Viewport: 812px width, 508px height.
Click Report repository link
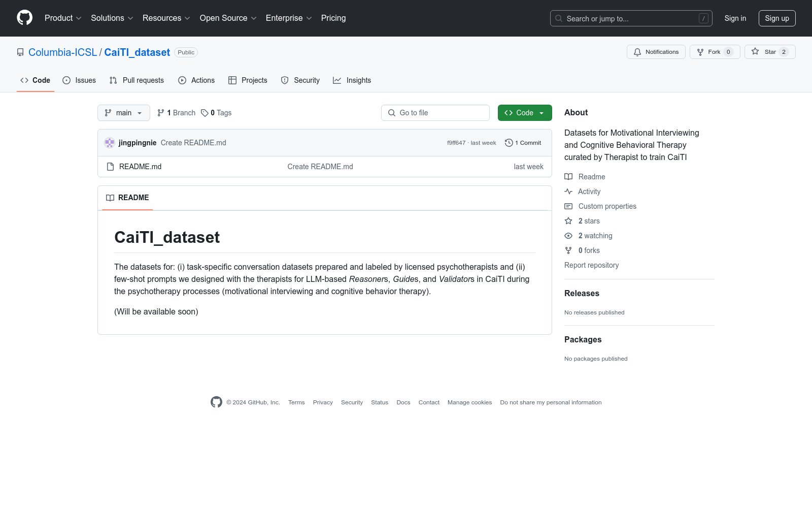[591, 265]
